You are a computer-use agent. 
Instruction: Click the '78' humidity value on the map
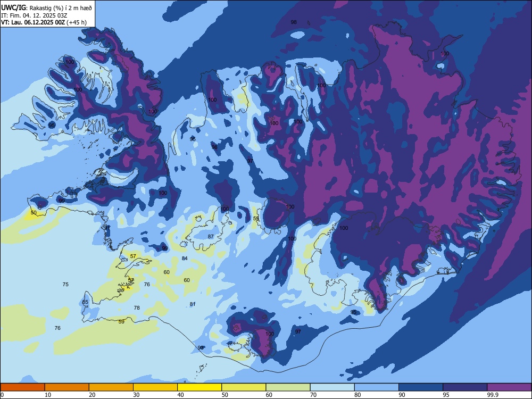[137, 307]
